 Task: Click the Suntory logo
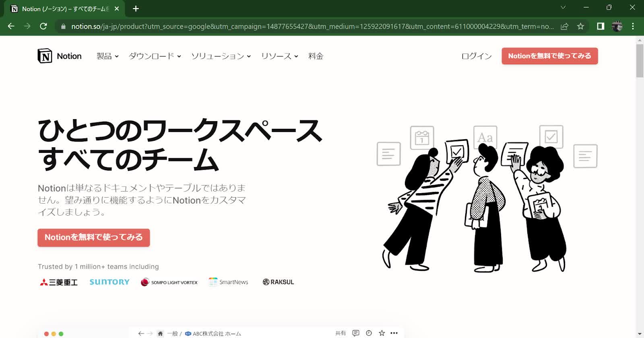[x=109, y=282]
